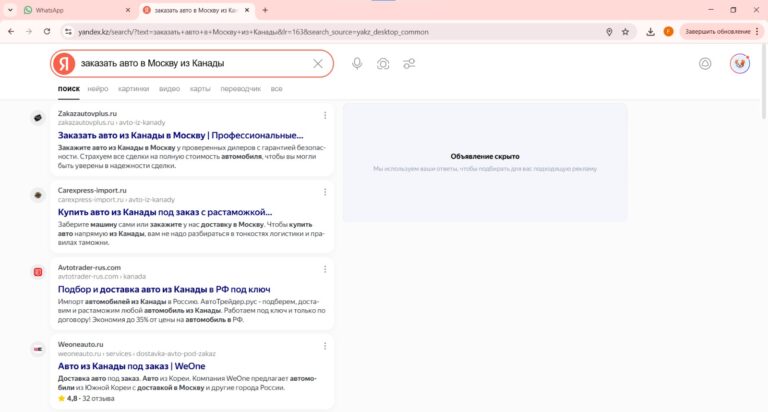Viewport: 768px width, 412px height.
Task: Bookmark this page with star icon
Action: point(626,31)
